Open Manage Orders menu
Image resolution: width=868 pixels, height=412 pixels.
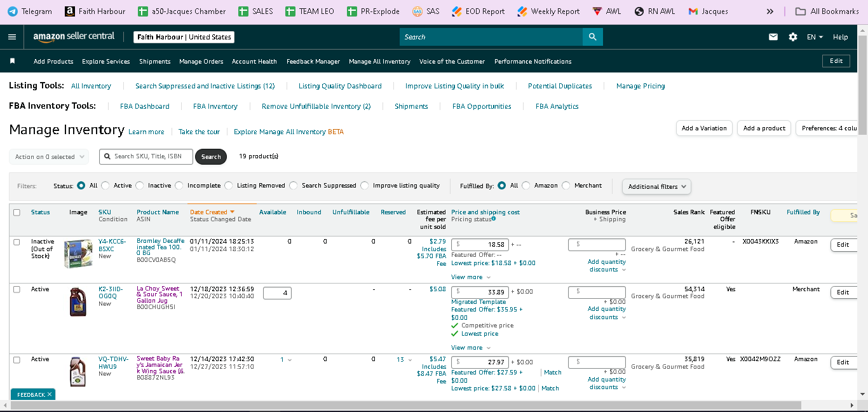[201, 62]
